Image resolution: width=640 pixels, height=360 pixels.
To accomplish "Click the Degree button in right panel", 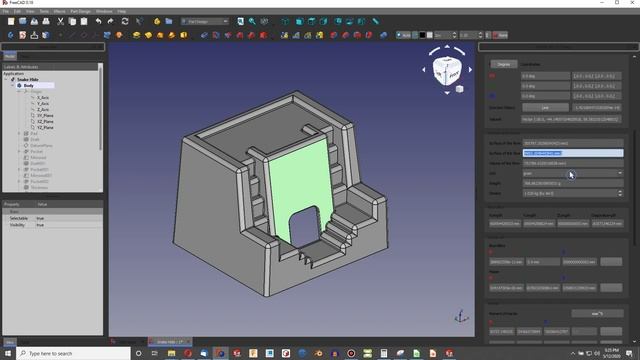I will pos(504,64).
